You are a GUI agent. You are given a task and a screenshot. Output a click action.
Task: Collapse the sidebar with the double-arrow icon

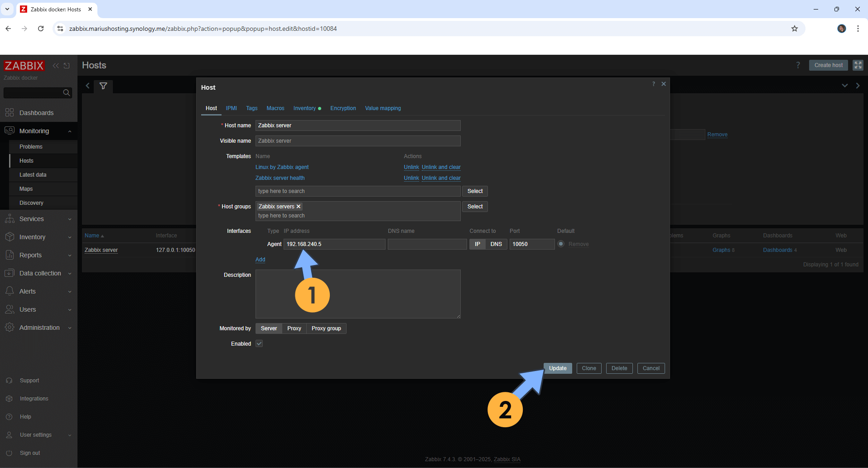[56, 66]
